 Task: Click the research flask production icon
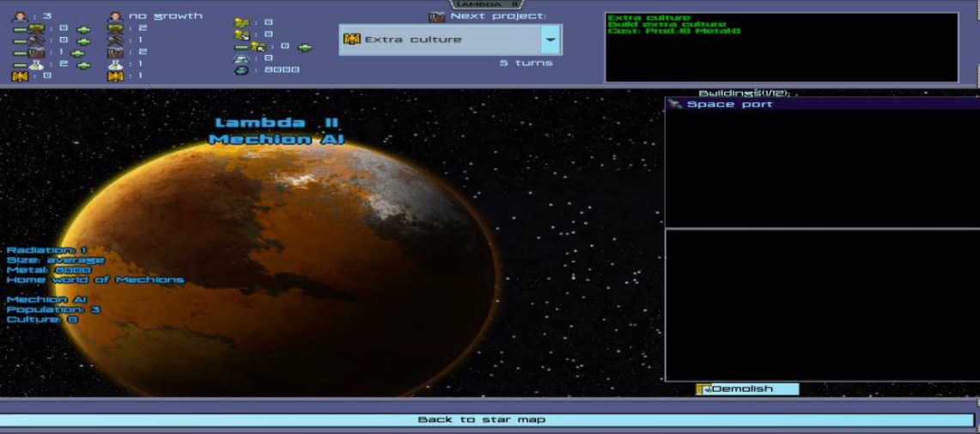(115, 65)
